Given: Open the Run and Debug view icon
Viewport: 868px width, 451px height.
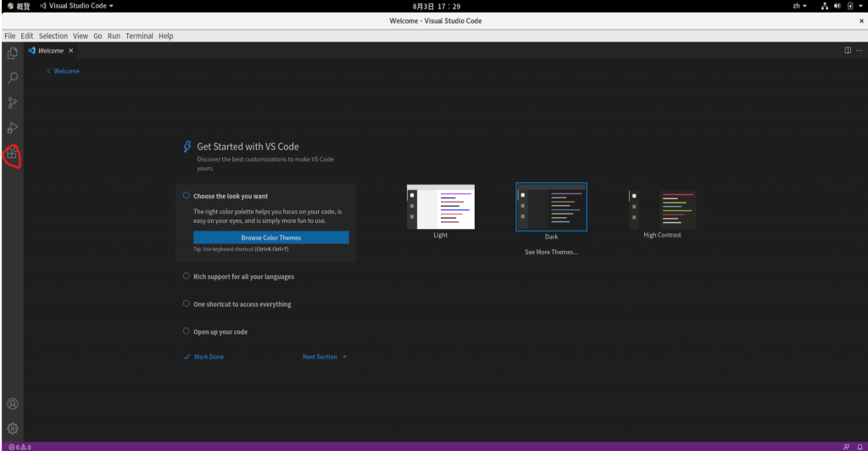Looking at the screenshot, I should coord(12,128).
